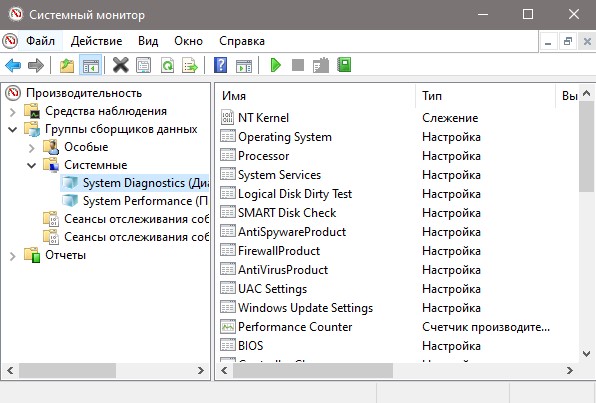Open latest report with green book icon

[x=344, y=65]
